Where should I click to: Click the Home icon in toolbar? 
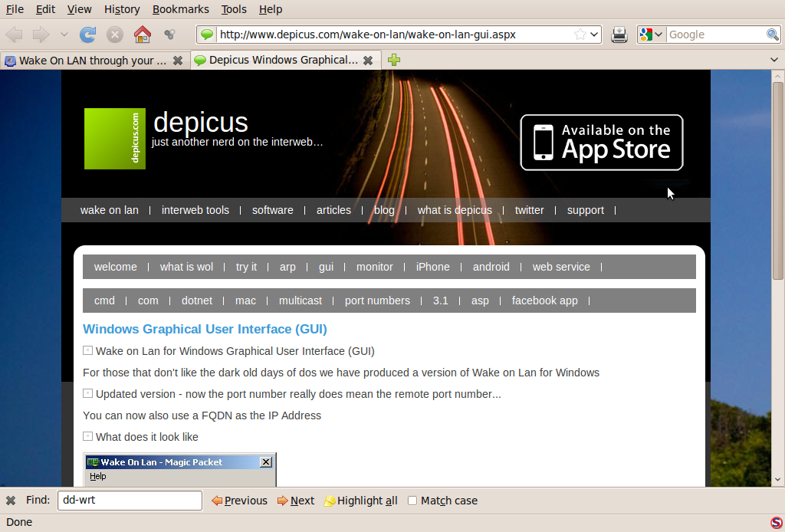pyautogui.click(x=142, y=34)
